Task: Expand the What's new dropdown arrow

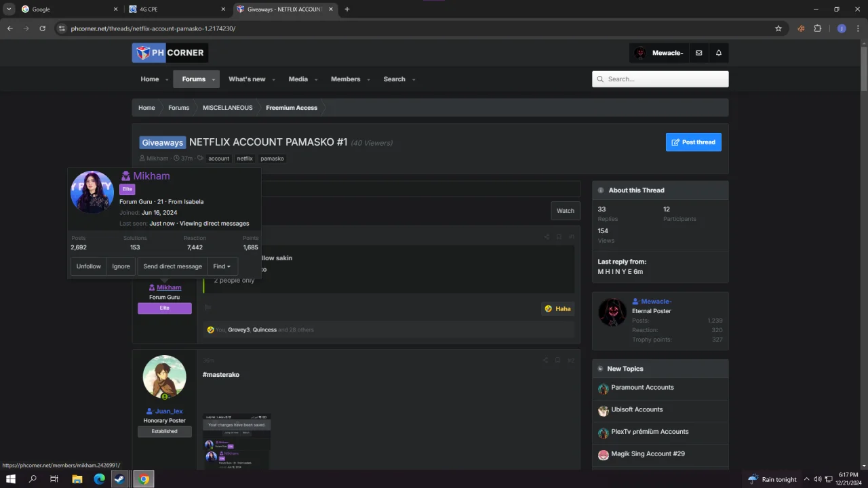Action: [x=274, y=80]
